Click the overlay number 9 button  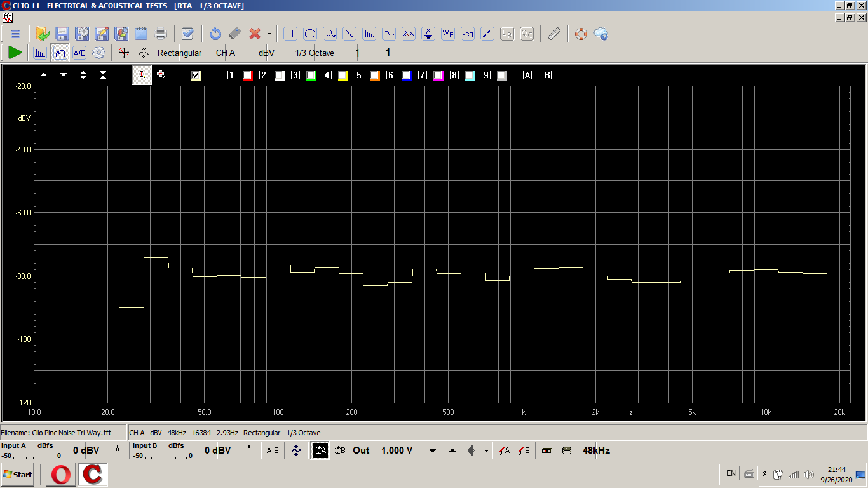(x=486, y=76)
